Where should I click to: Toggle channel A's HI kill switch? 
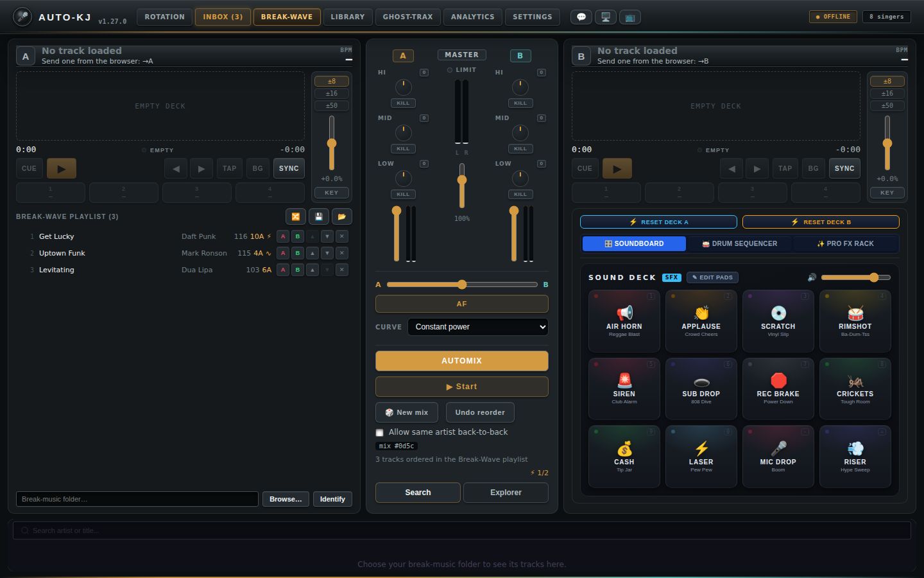coord(403,103)
